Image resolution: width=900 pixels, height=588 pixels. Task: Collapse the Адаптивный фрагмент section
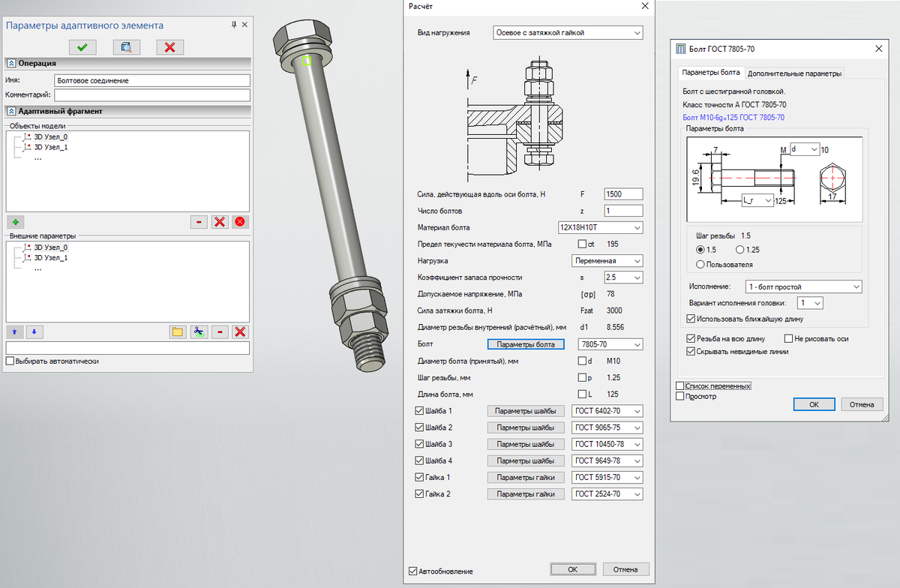coord(11,111)
